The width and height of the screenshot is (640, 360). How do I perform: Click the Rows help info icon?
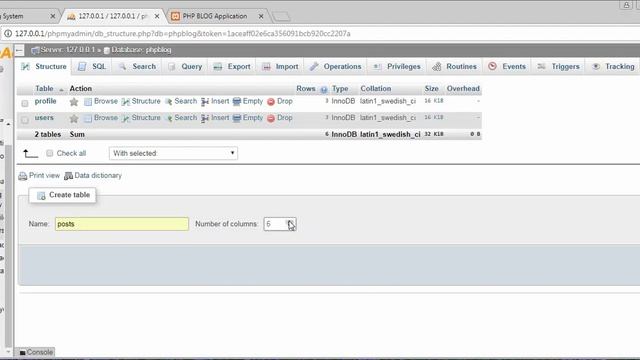pyautogui.click(x=324, y=89)
